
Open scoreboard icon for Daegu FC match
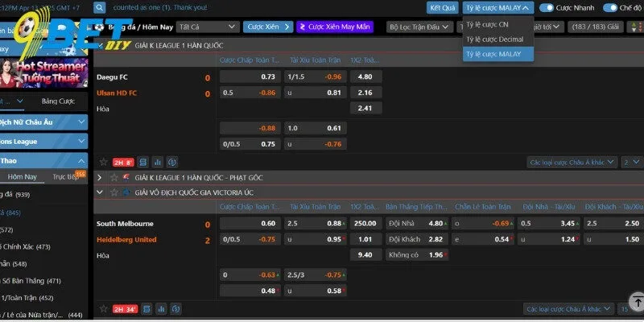click(143, 163)
